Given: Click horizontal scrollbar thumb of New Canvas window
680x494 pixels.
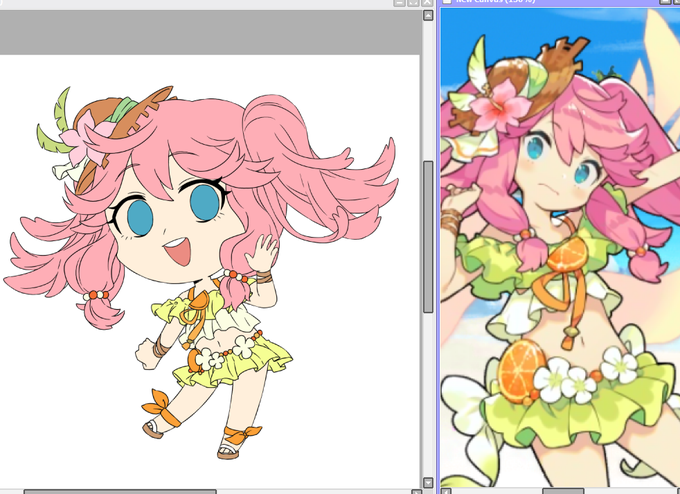Looking at the screenshot, I should (563, 491).
